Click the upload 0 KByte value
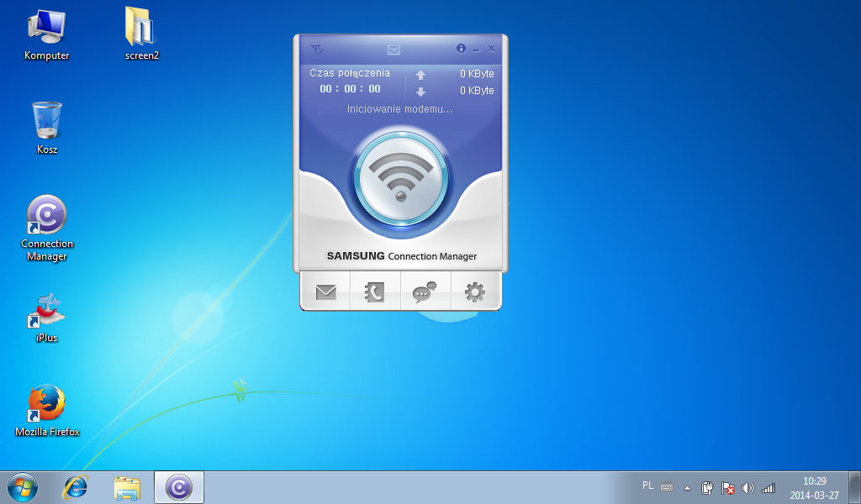The image size is (861, 504). [477, 73]
